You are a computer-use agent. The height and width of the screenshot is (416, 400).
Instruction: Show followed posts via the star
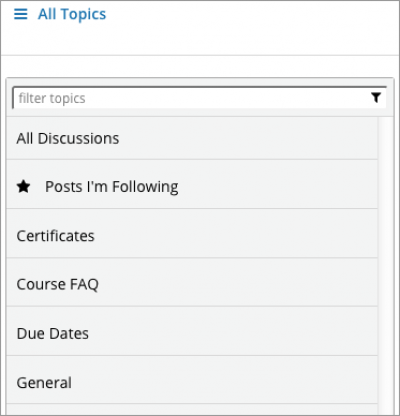click(24, 186)
